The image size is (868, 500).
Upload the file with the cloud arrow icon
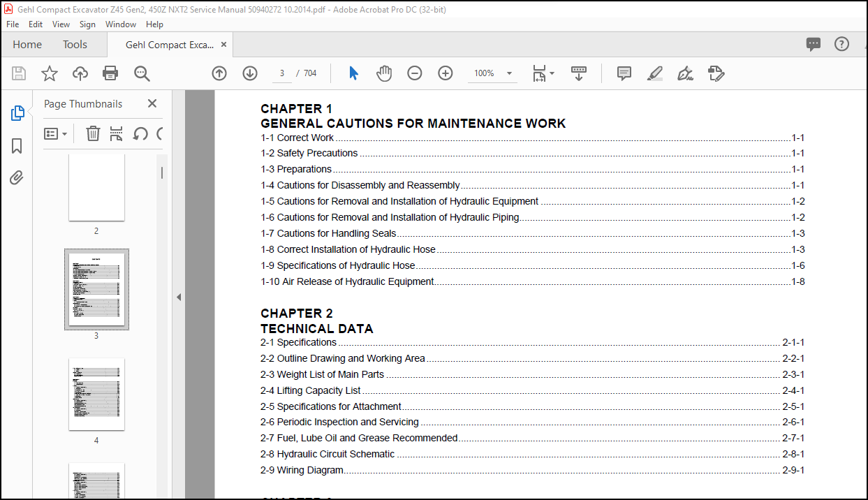click(80, 73)
